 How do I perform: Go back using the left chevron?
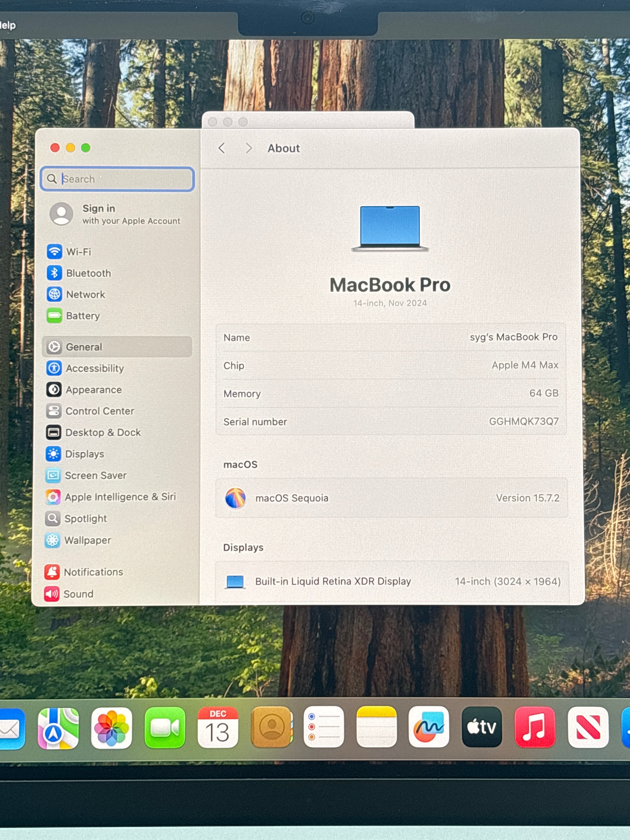click(222, 148)
